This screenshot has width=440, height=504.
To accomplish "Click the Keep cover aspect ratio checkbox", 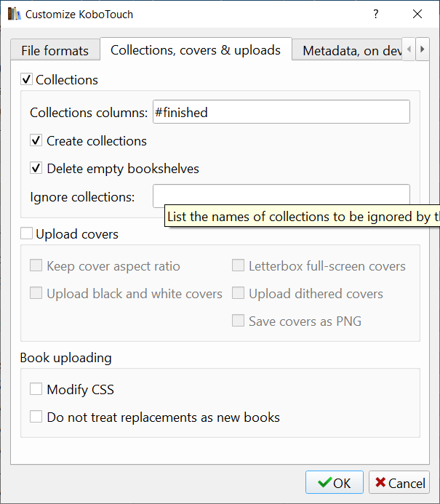I will [36, 266].
